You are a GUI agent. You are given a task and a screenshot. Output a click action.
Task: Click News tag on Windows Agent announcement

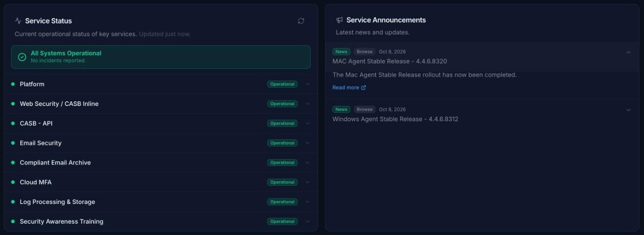click(x=341, y=109)
